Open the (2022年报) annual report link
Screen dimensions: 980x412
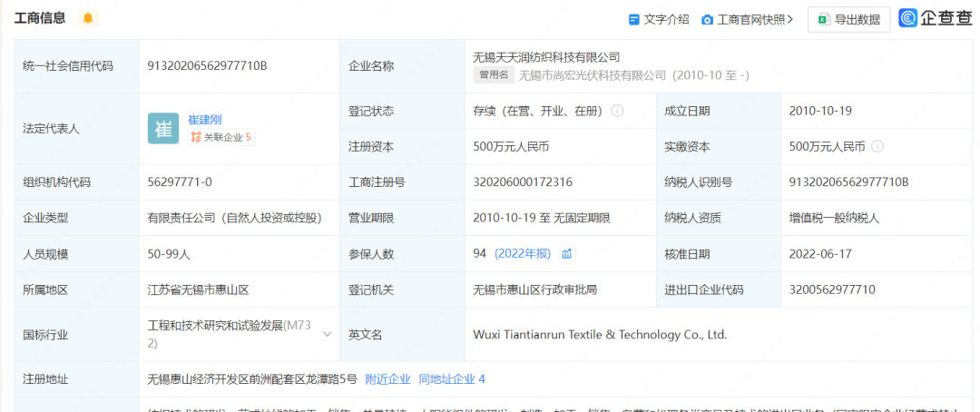(x=523, y=254)
